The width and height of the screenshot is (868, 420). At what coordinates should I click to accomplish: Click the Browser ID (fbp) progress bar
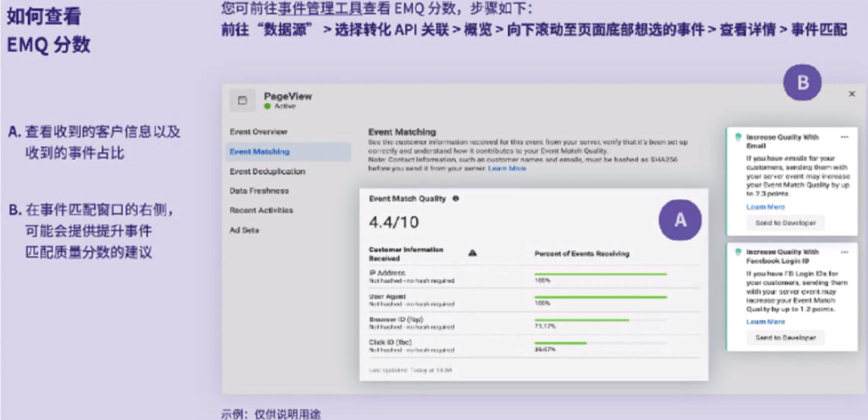tap(600, 319)
